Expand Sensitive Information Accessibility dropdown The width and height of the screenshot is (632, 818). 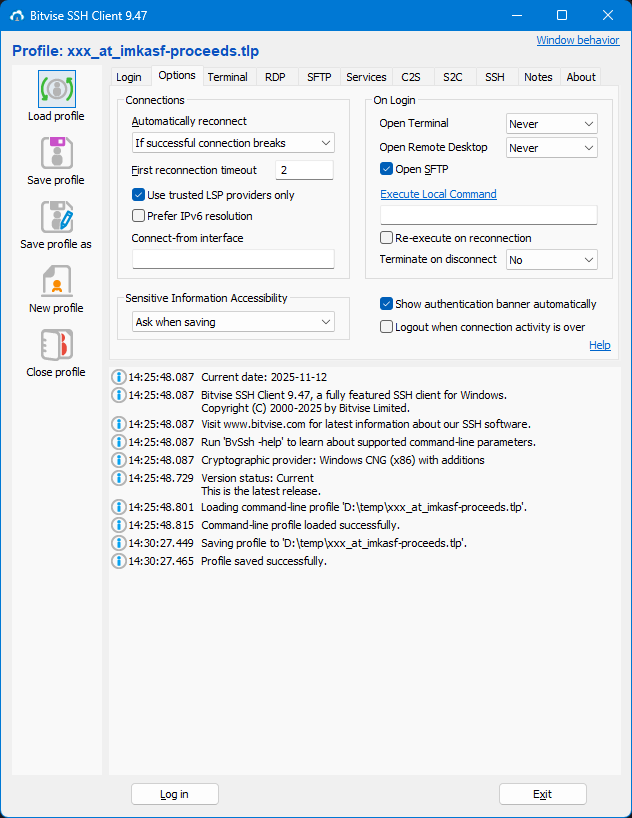[x=233, y=322]
